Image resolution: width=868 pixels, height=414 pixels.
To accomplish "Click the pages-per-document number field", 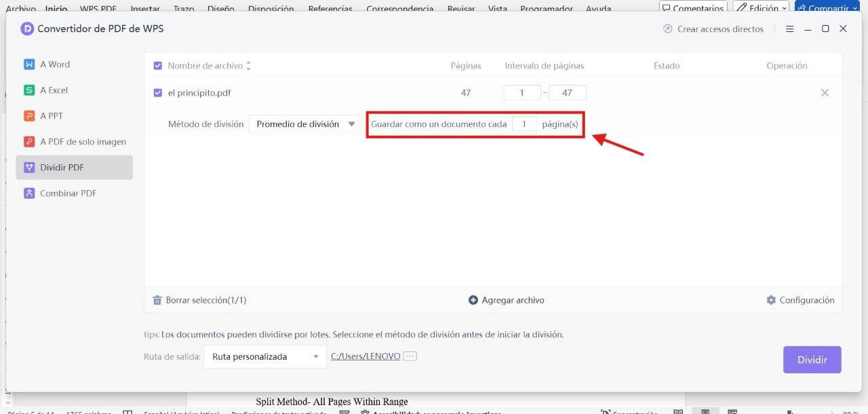I will [x=524, y=124].
